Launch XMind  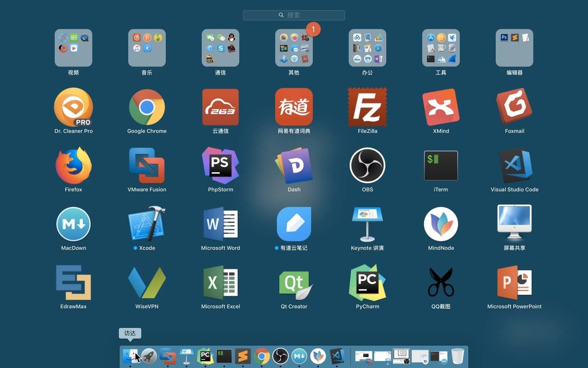[x=441, y=107]
